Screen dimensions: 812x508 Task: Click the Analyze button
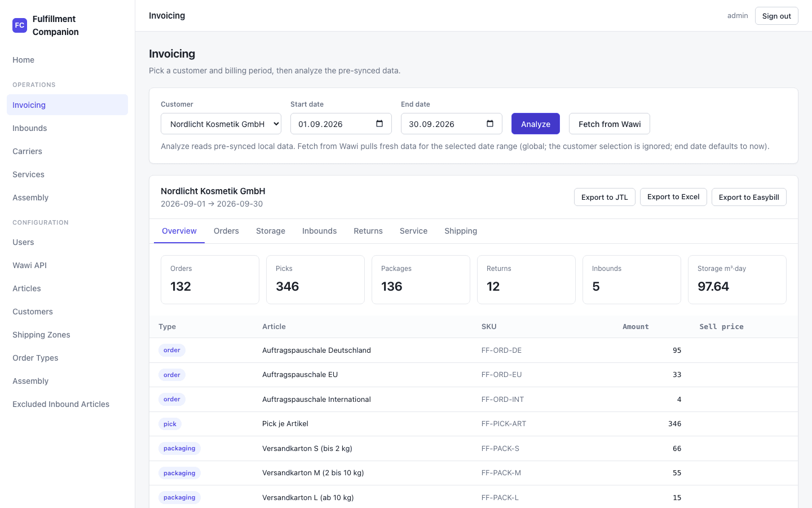536,124
